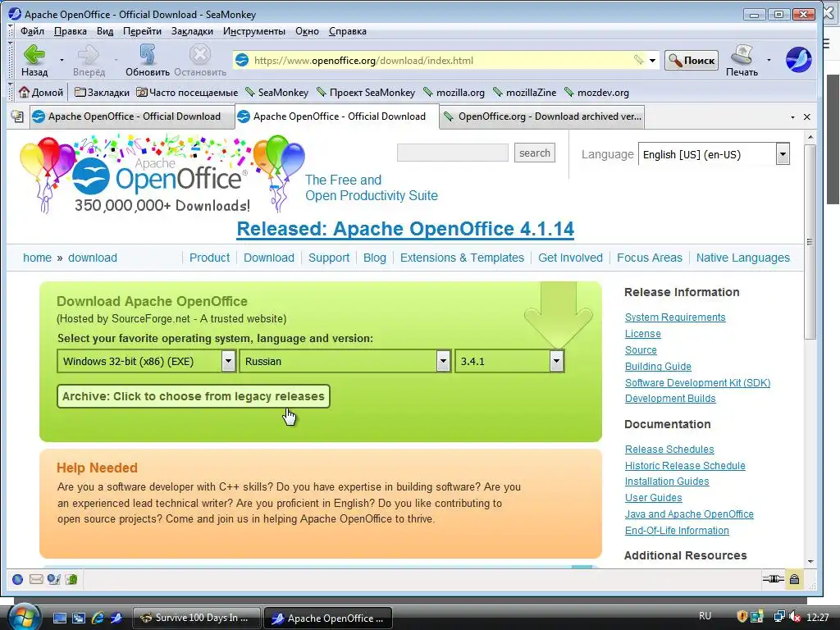Click the scroll-down arrow of the page
Image resolution: width=840 pixels, height=630 pixels.
click(x=810, y=561)
